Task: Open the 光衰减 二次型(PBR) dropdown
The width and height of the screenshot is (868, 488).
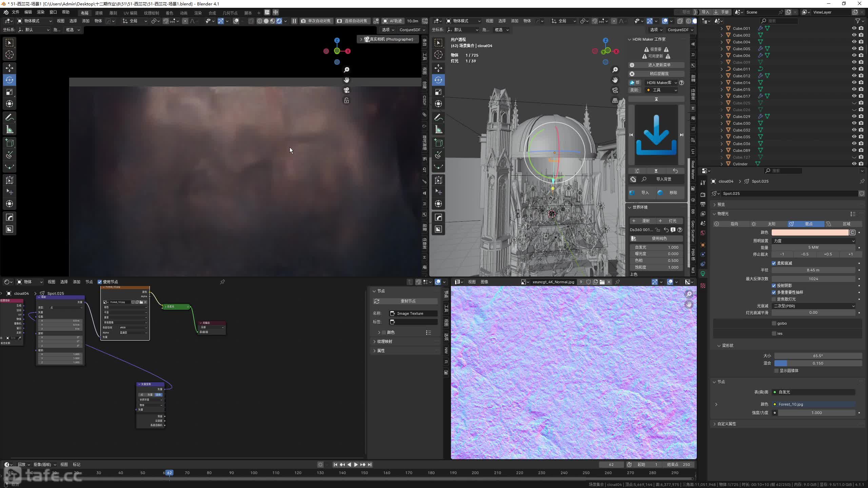Action: 814,306
